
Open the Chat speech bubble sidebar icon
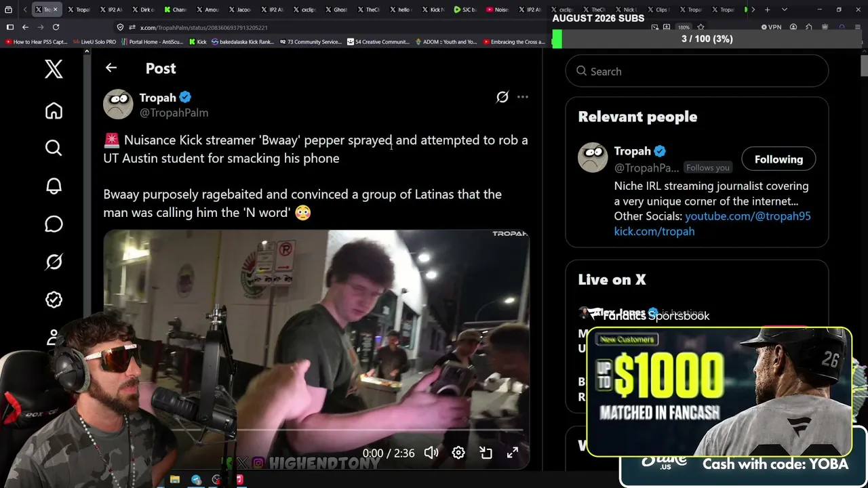click(54, 224)
